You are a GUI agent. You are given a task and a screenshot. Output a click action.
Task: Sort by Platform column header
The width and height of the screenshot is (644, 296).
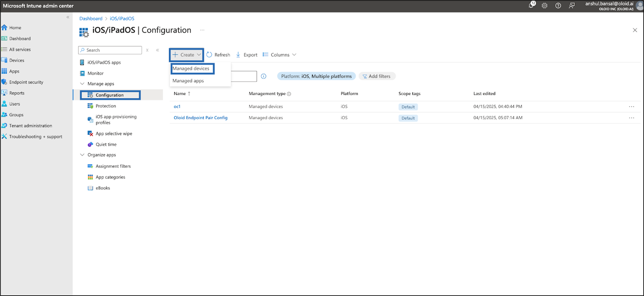[349, 94]
